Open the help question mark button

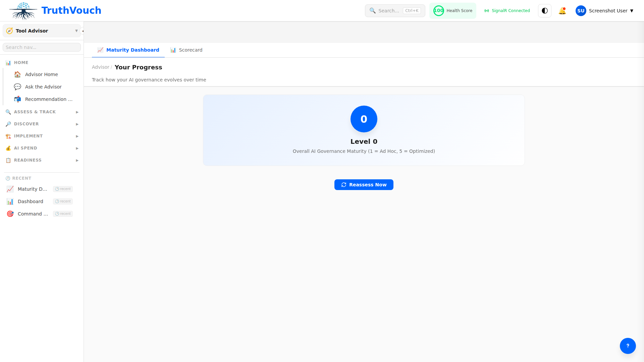point(628,346)
